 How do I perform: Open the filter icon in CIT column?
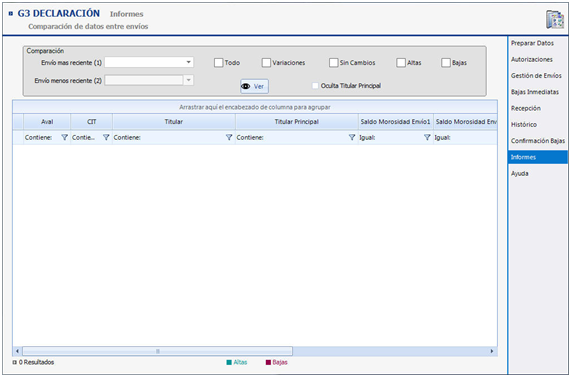(106, 137)
